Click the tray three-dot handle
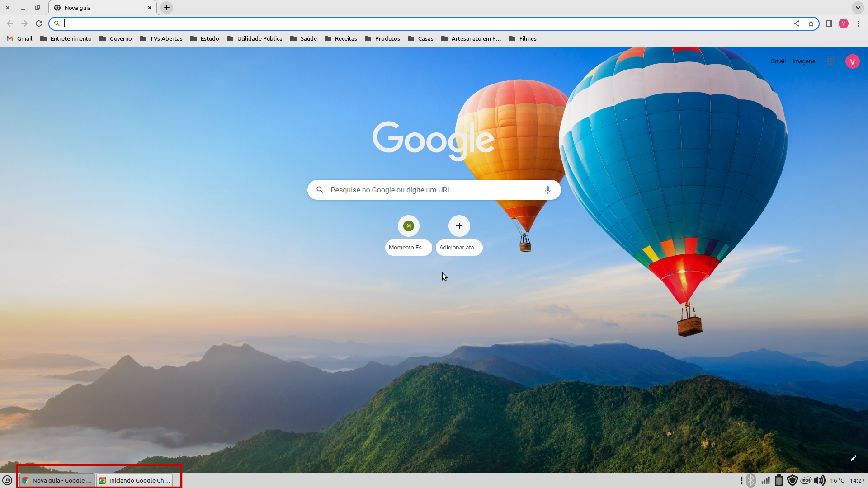Screen dimensions: 868x488 [x=741, y=480]
